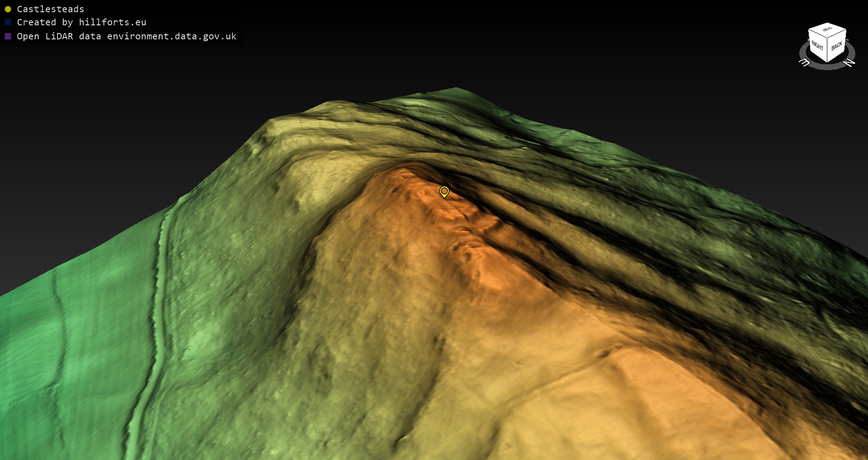Open the 'Created by hillforts.eu' credit text
The width and height of the screenshot is (868, 460).
click(81, 22)
